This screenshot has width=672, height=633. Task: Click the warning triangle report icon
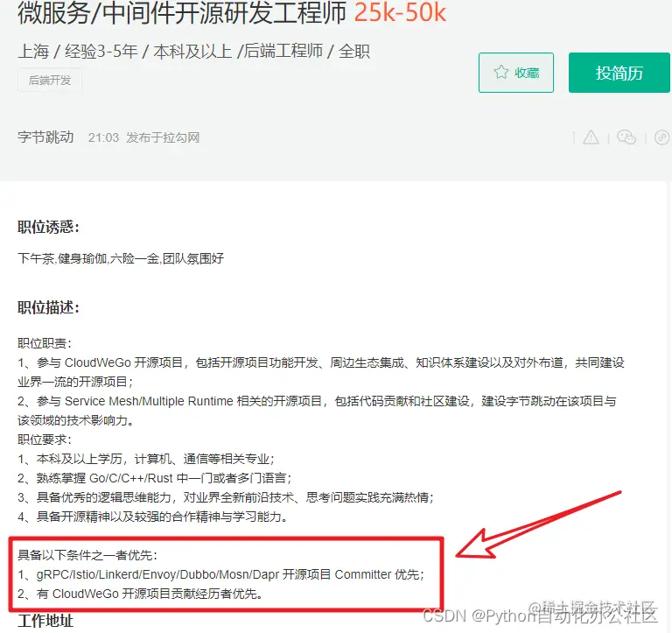coord(591,137)
